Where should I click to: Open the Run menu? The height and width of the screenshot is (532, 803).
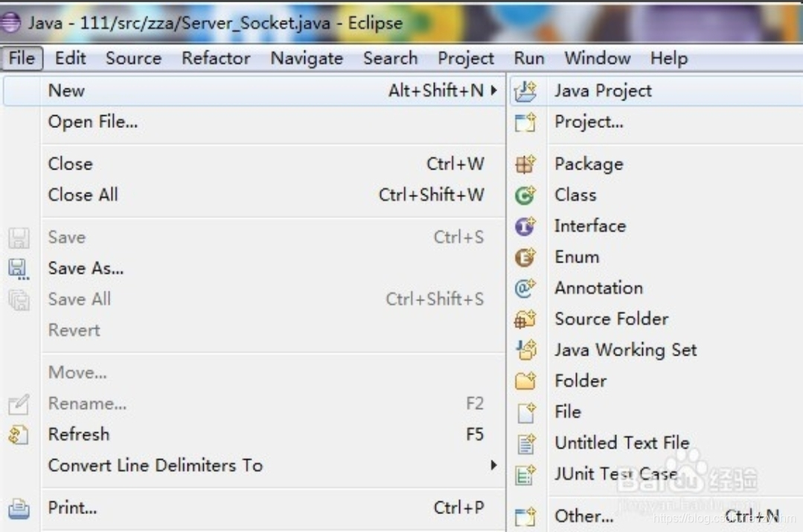point(529,58)
